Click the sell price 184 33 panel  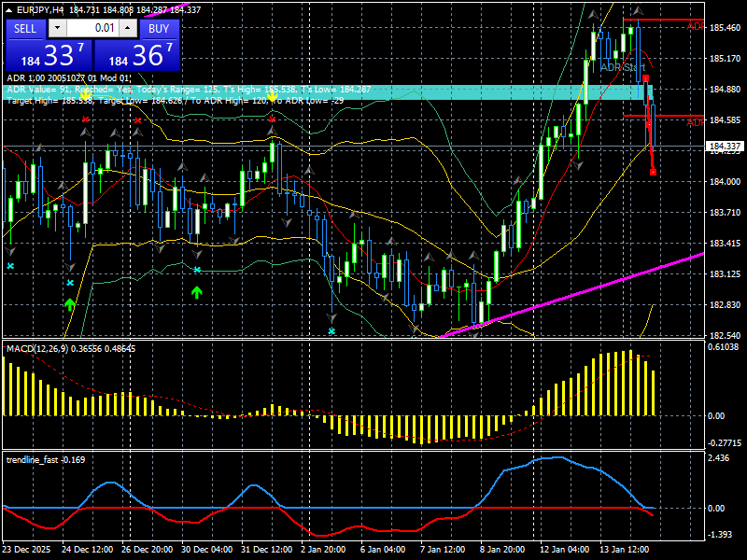tap(49, 55)
